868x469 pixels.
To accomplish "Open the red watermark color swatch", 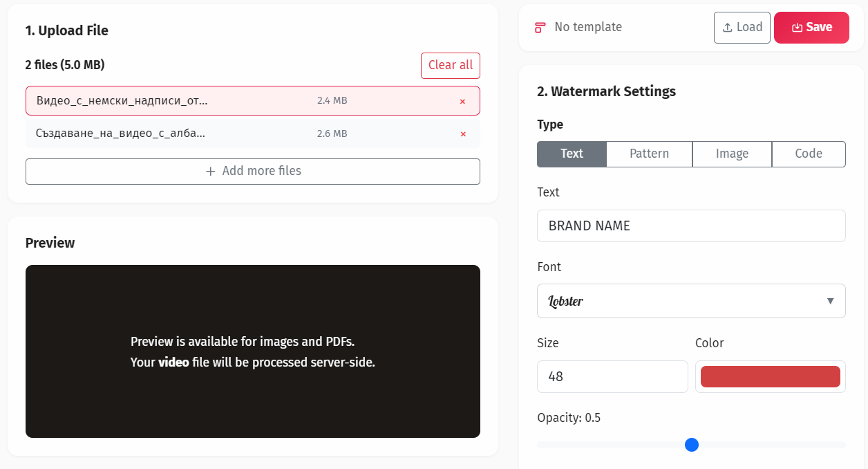I will 770,376.
